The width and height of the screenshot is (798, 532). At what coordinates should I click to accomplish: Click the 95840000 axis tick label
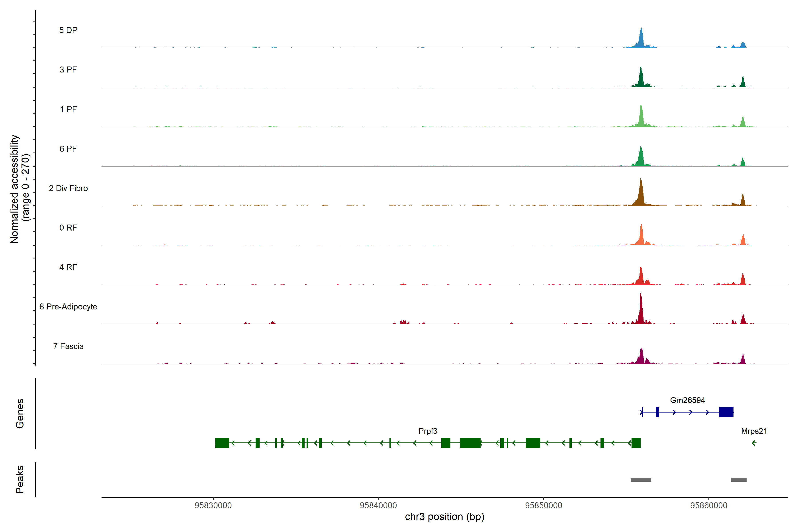378,506
